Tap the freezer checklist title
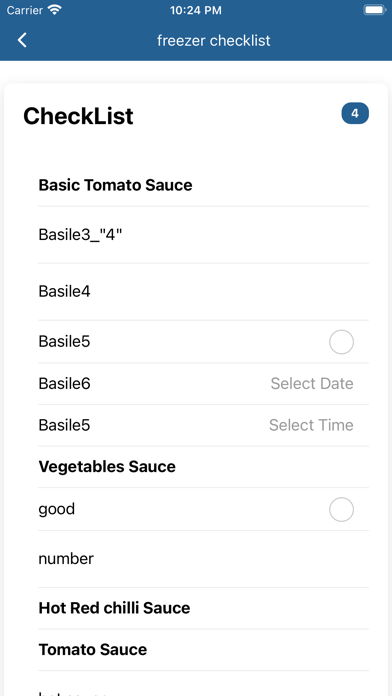This screenshot has height=696, width=392. [214, 40]
